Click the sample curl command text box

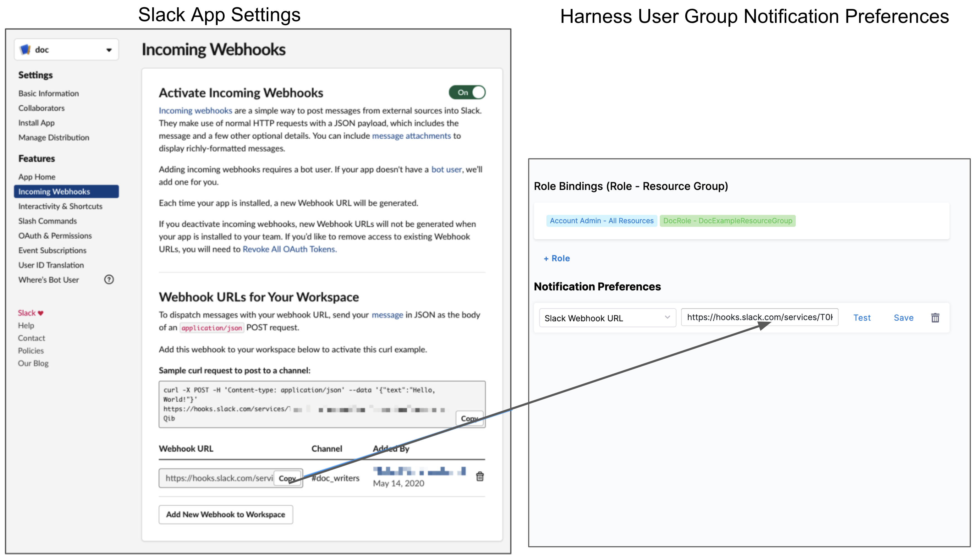(322, 404)
